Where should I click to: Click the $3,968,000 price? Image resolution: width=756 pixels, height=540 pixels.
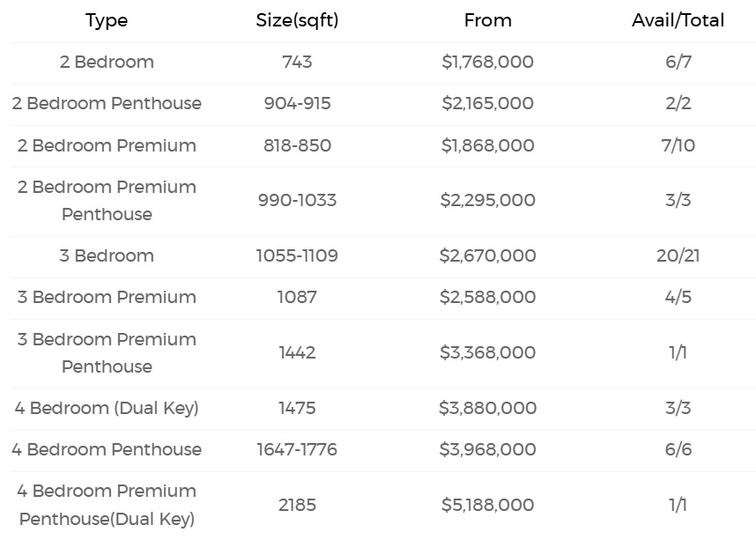click(x=487, y=449)
